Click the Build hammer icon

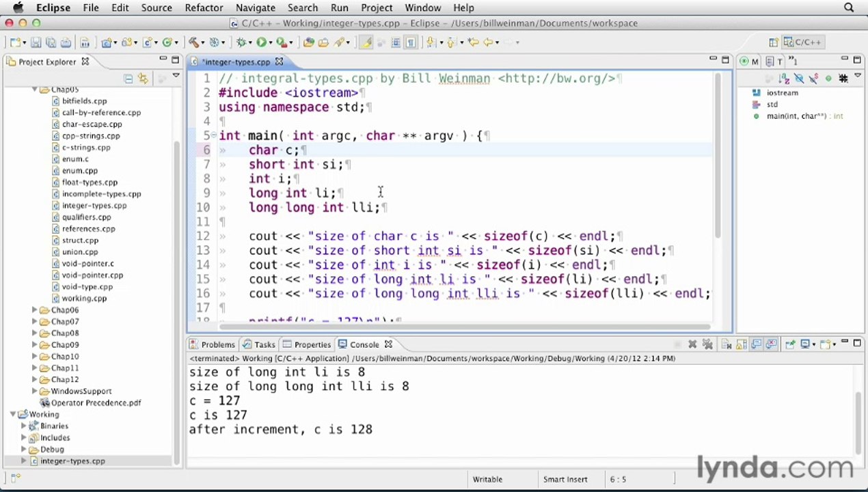tap(194, 42)
